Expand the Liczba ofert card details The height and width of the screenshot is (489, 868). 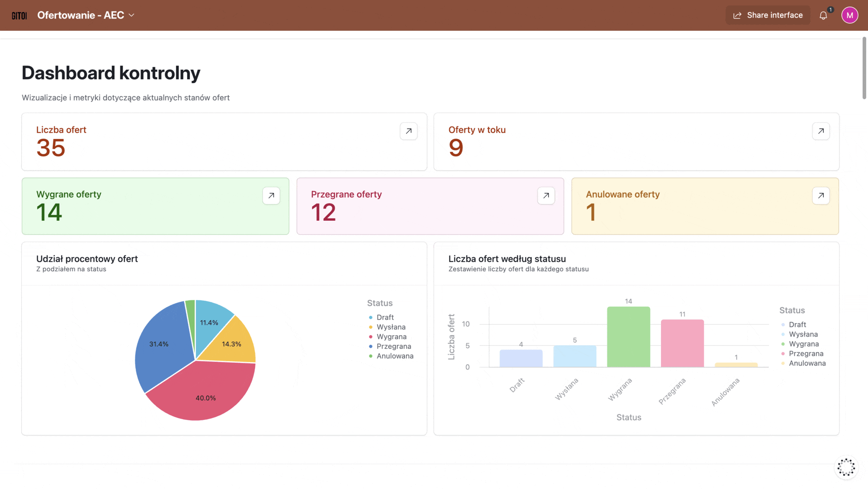408,131
